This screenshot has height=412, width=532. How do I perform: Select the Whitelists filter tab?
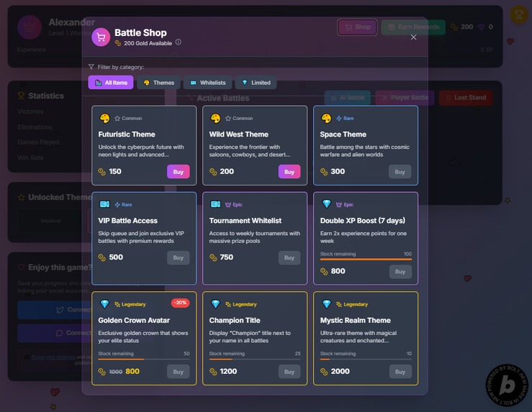(x=207, y=83)
